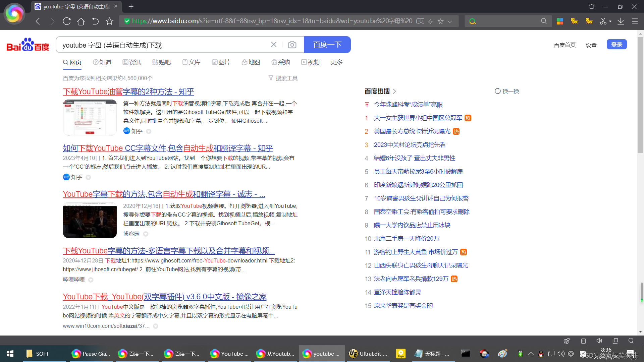Expand arrow beside 知乎 source in first result
Image resolution: width=644 pixels, height=362 pixels.
coord(149,131)
